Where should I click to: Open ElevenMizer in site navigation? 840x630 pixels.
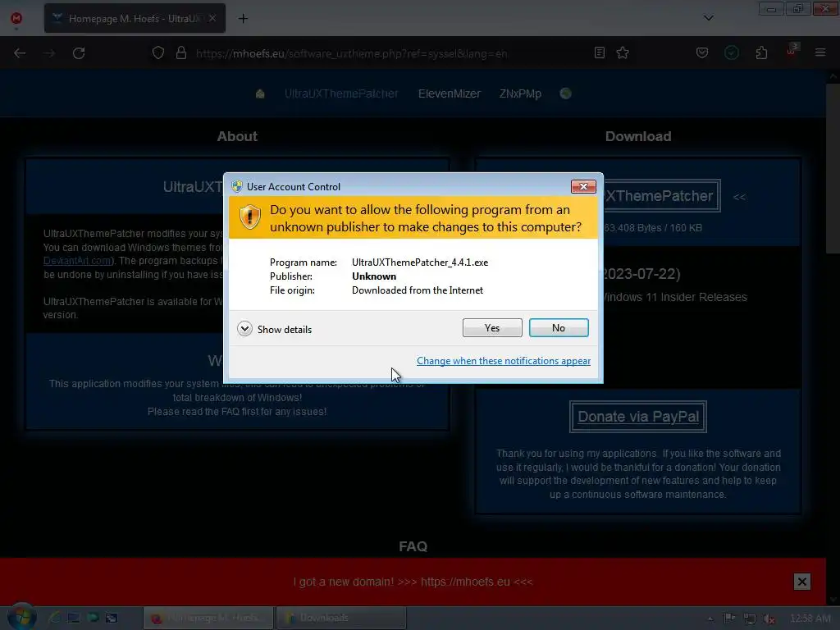point(449,94)
